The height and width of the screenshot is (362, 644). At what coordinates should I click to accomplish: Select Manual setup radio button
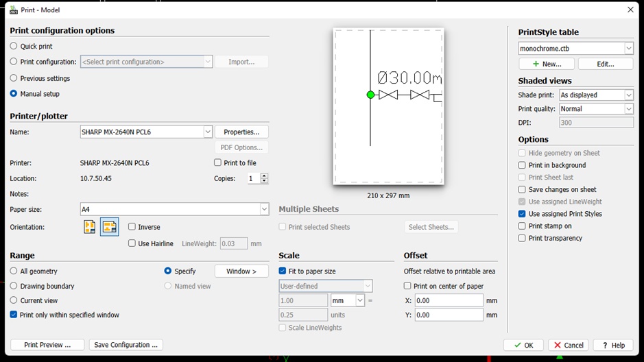coord(14,93)
